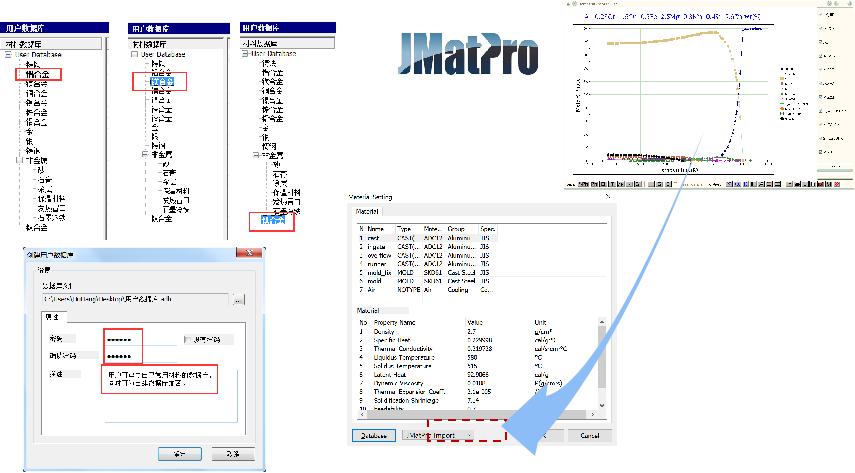
Task: Click the database file path field
Action: [x=136, y=299]
